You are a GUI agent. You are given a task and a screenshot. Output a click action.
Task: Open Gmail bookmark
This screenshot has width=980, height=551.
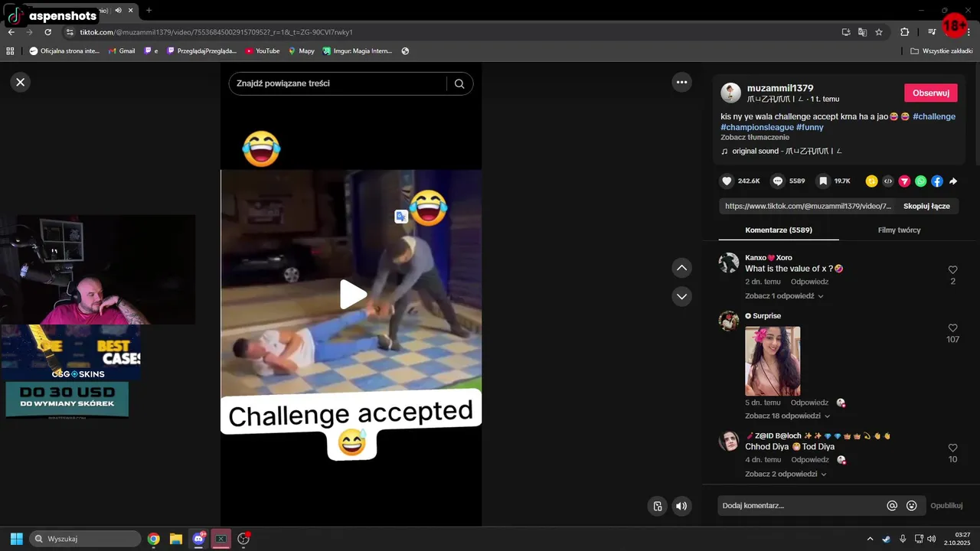pyautogui.click(x=122, y=51)
